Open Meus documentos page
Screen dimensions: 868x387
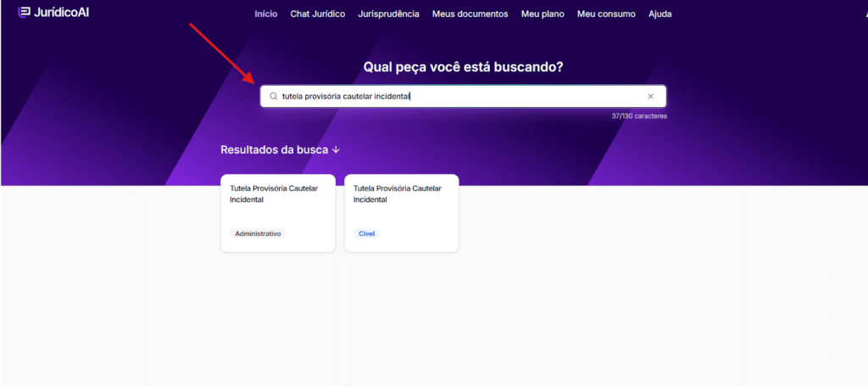[x=470, y=14]
